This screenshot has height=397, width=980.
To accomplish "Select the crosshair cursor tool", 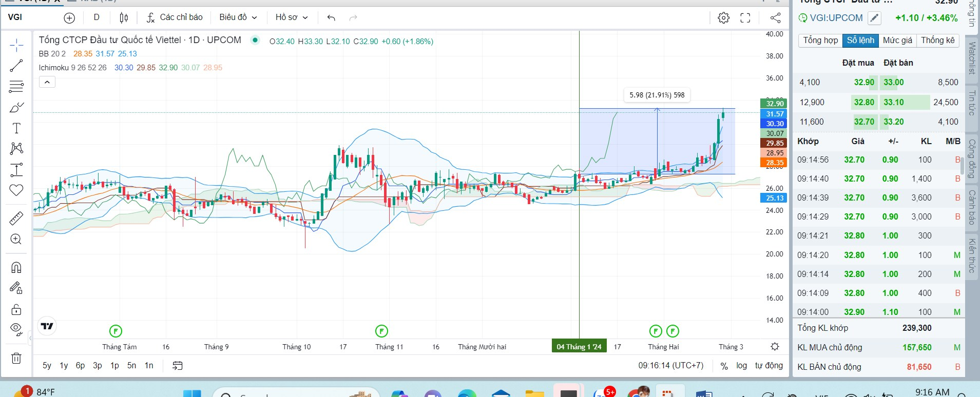I will click(16, 45).
